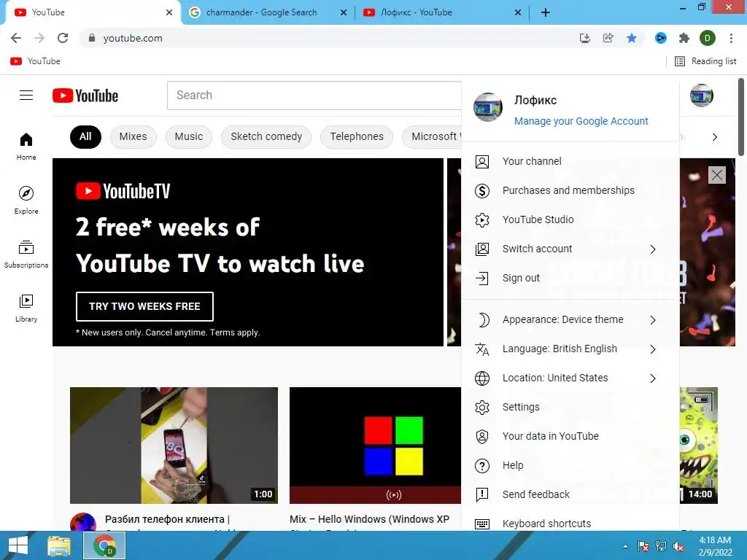
Task: Open the Explore compass icon
Action: (x=26, y=193)
